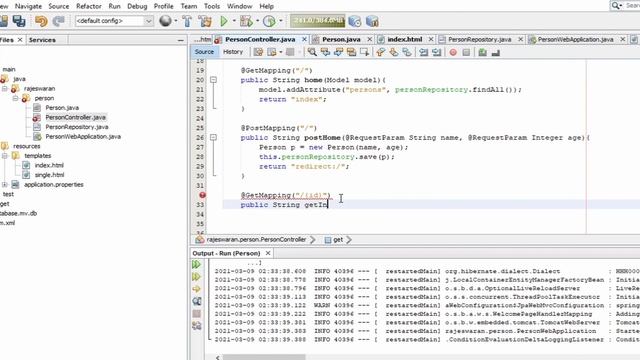640x360 pixels.
Task: Close the Files panel tab
Action: pyautogui.click(x=20, y=40)
